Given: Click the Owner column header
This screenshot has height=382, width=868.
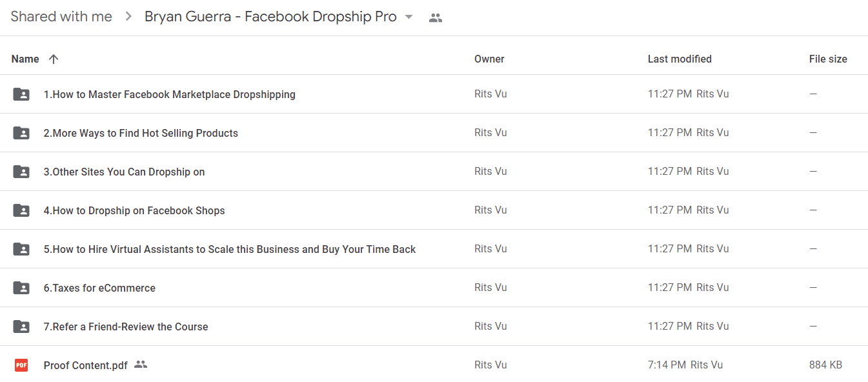Looking at the screenshot, I should coord(489,59).
